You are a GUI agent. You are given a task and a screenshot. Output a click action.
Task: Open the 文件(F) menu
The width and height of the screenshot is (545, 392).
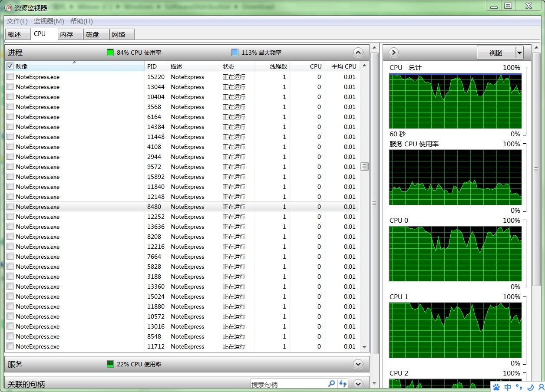(17, 21)
